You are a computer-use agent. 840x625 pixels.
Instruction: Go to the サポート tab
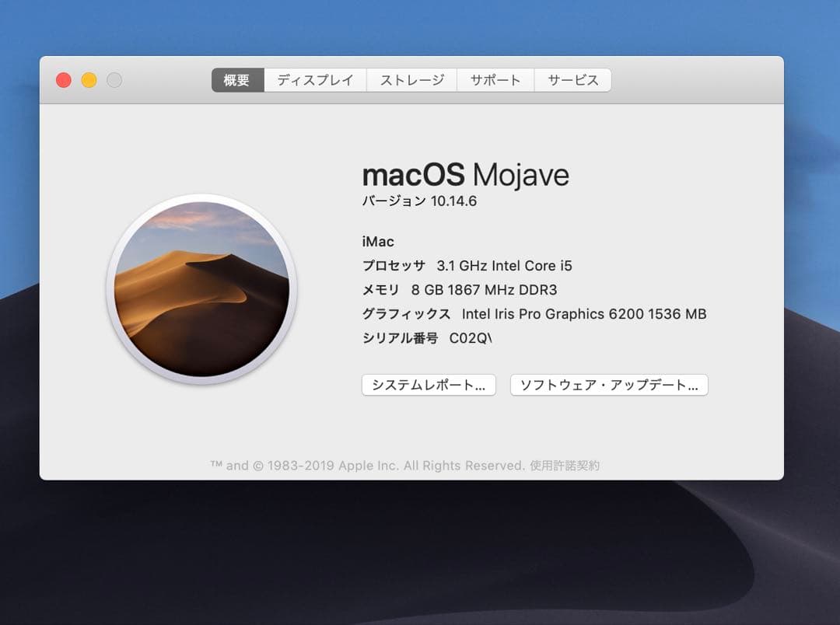(x=495, y=80)
